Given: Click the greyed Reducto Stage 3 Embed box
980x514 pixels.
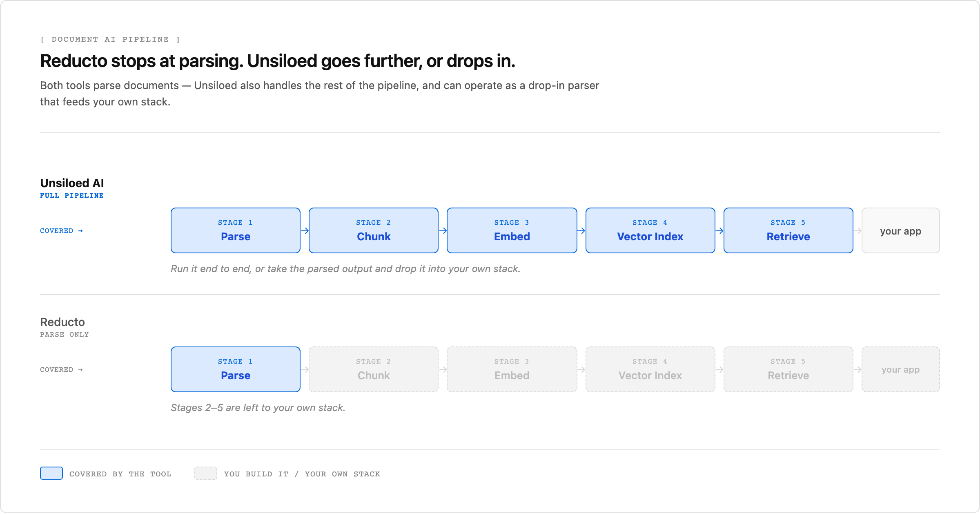Looking at the screenshot, I should click(512, 369).
